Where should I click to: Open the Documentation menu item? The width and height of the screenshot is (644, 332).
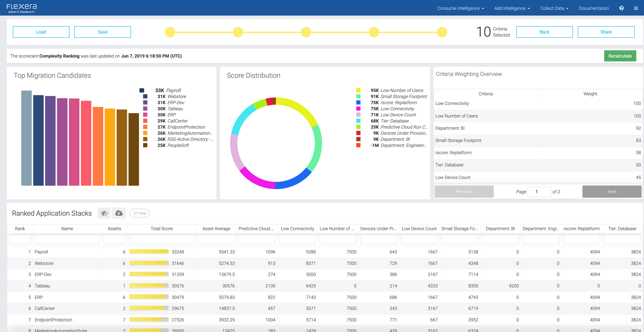point(594,8)
